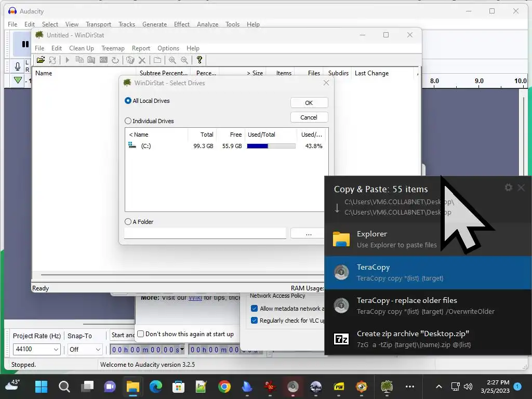This screenshot has width=532, height=399.
Task: Click the volume icon in system tray
Action: [x=468, y=387]
